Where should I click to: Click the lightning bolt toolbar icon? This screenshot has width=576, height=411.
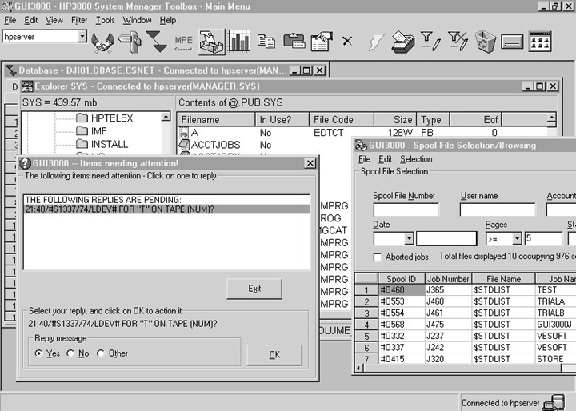point(376,42)
